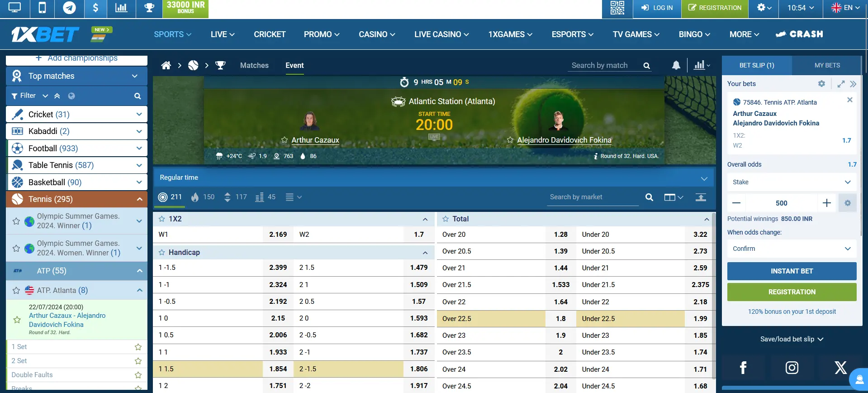Image resolution: width=868 pixels, height=393 pixels.
Task: Click the search magnifier beside Search by market
Action: point(649,197)
